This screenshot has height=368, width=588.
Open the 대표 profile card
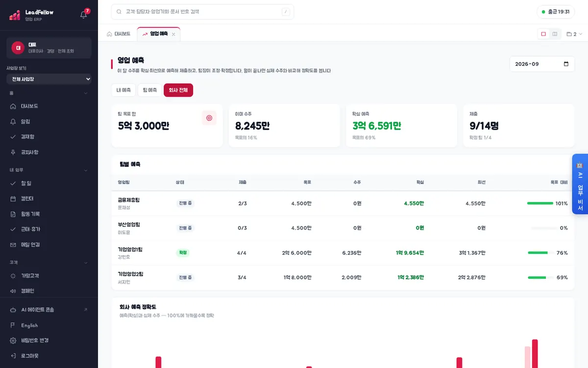click(x=49, y=48)
